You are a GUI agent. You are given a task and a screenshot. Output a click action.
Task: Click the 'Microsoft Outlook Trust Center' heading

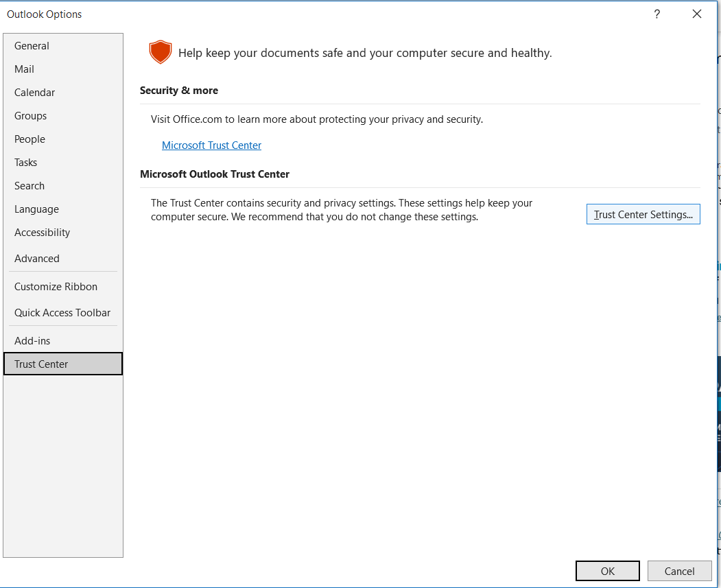coord(215,174)
